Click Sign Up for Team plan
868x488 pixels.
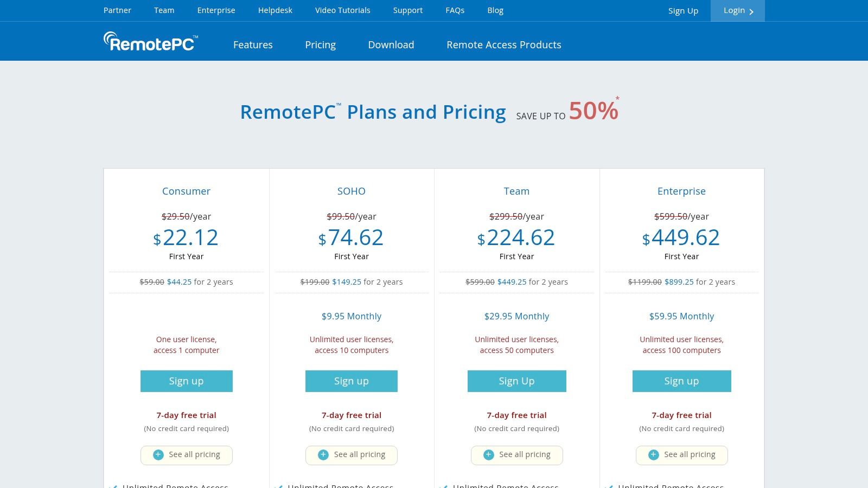[x=516, y=381]
